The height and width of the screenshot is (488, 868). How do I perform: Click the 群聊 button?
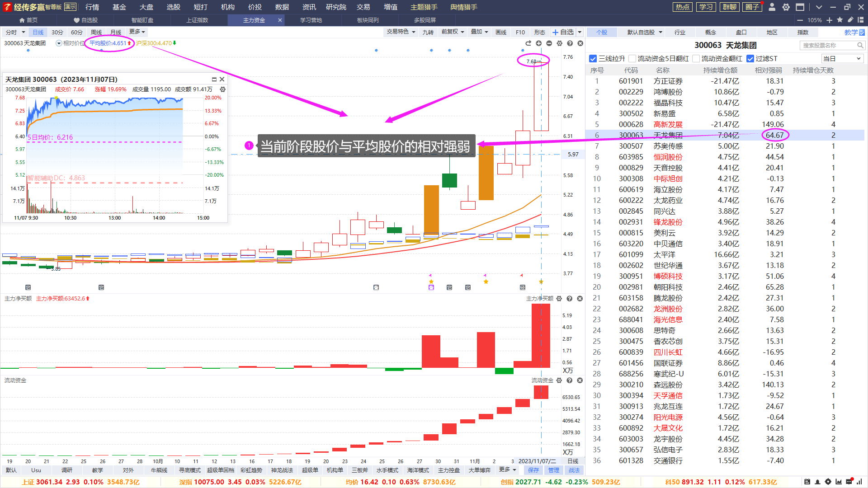(x=729, y=7)
